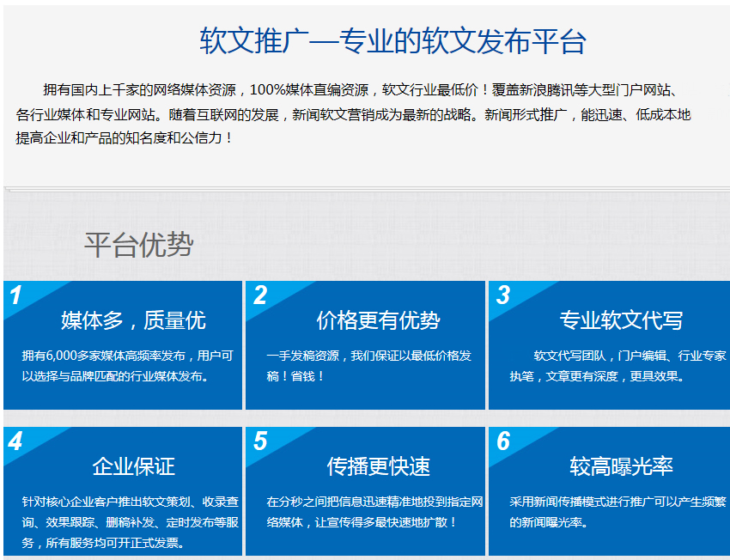
Task: Click the number 4 corner badge
Action: pos(16,441)
